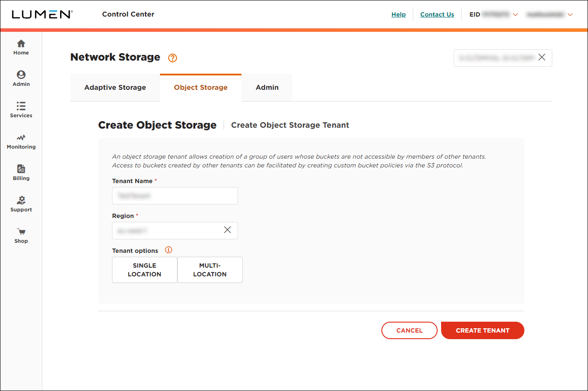
Task: Click the Create Tenant button
Action: click(x=483, y=330)
